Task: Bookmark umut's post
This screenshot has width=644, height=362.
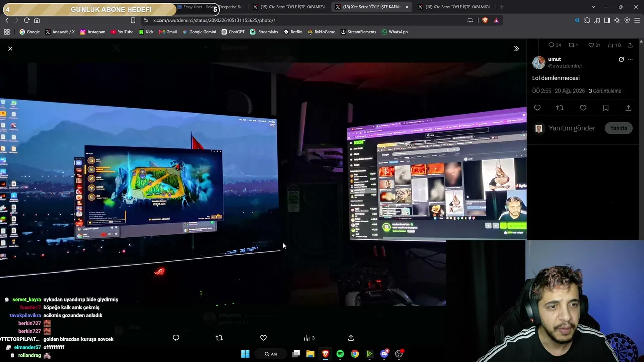Action: click(x=606, y=108)
